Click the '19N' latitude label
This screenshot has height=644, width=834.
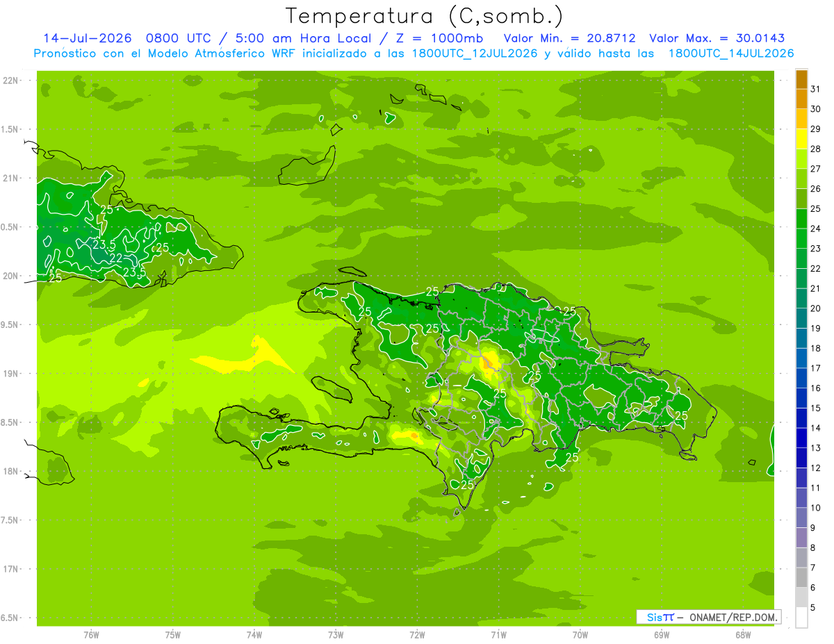pos(11,373)
